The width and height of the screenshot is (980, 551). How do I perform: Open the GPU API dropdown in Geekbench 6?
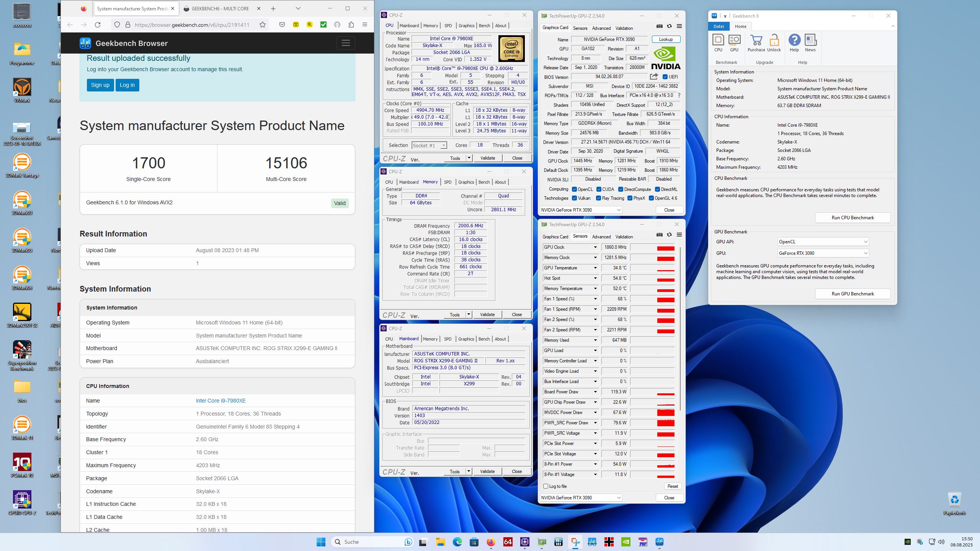coord(823,241)
